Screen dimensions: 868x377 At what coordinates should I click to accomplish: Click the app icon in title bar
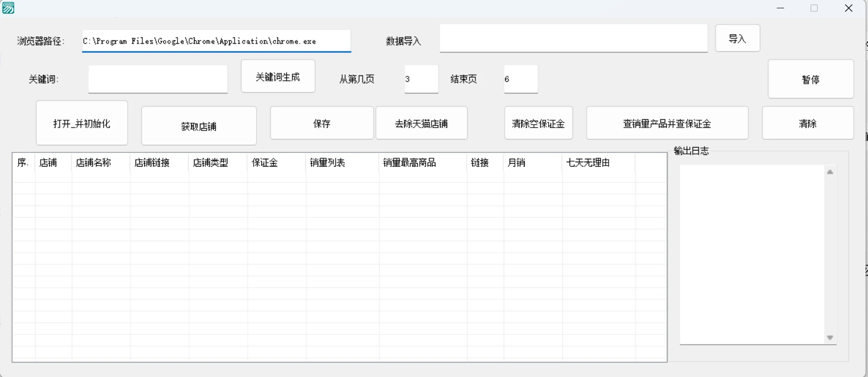coord(8,8)
